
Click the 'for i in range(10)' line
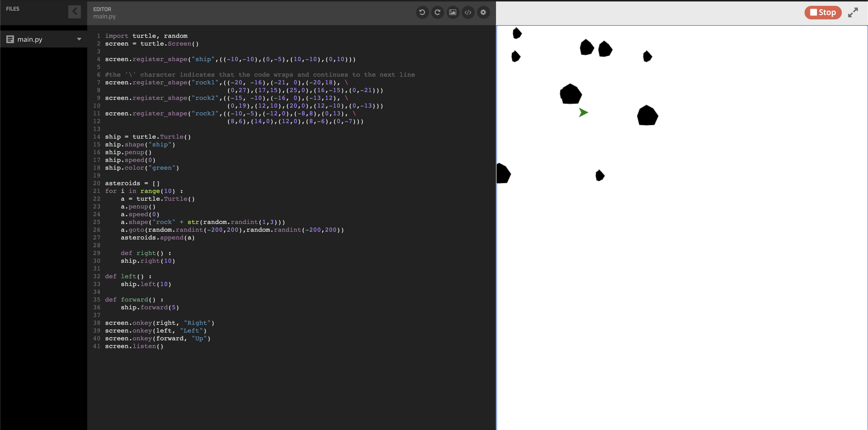[x=144, y=191]
